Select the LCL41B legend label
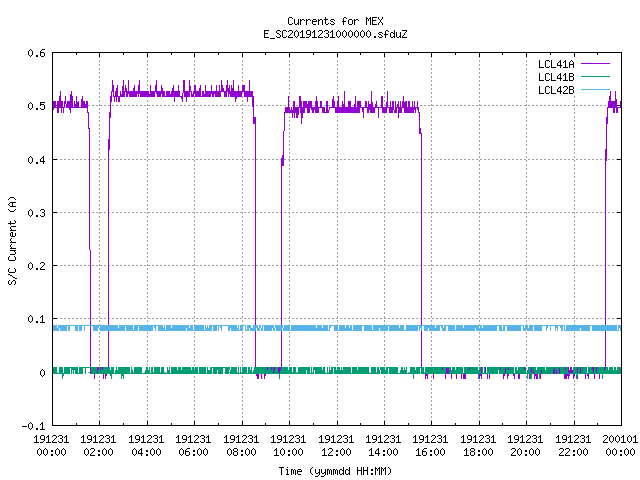This screenshot has height=480, width=640. point(556,77)
